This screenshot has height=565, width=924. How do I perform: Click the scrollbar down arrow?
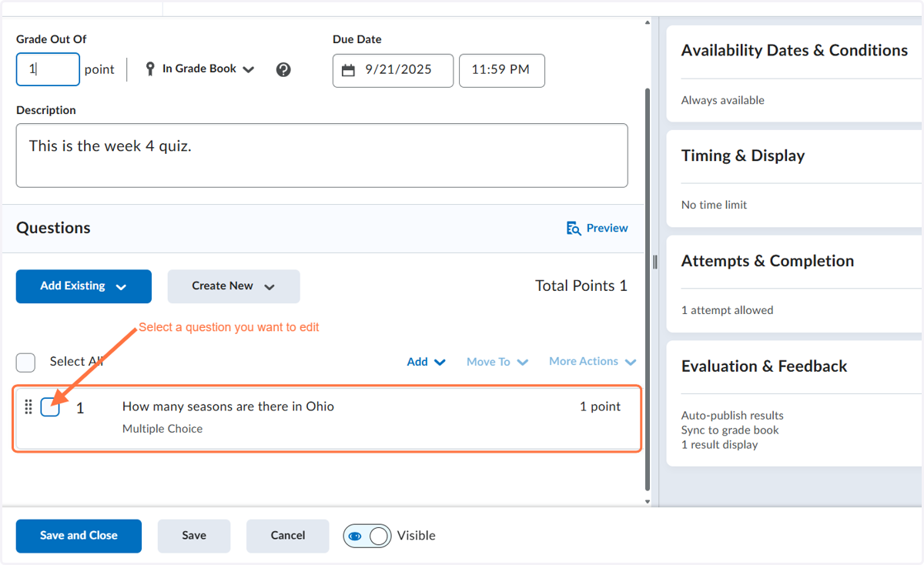pos(648,501)
